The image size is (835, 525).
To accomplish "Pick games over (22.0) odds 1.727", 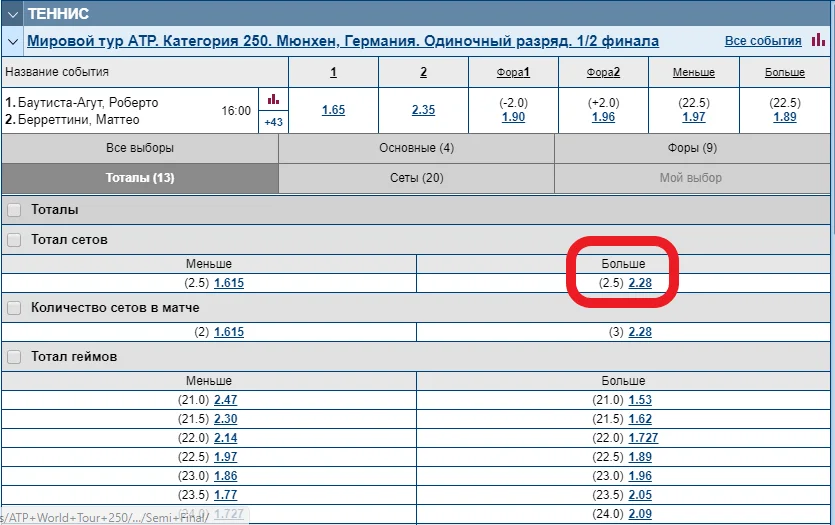I will (x=643, y=438).
